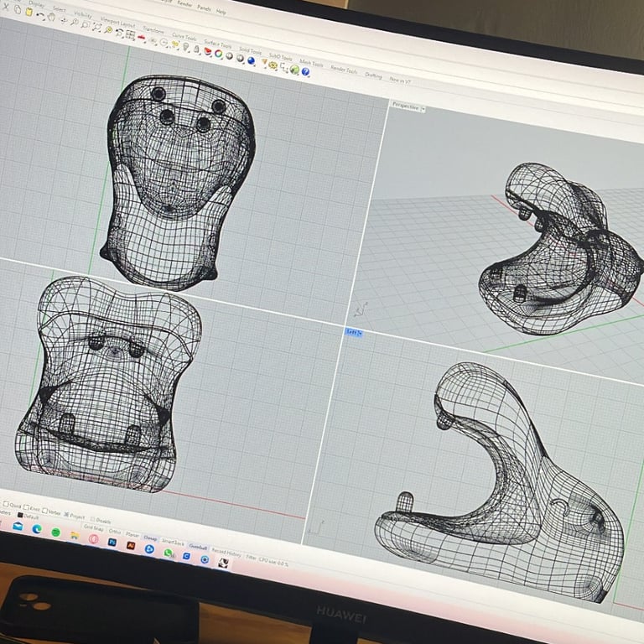Open Illustrator from the taskbar
644x644 pixels.
(x=131, y=545)
